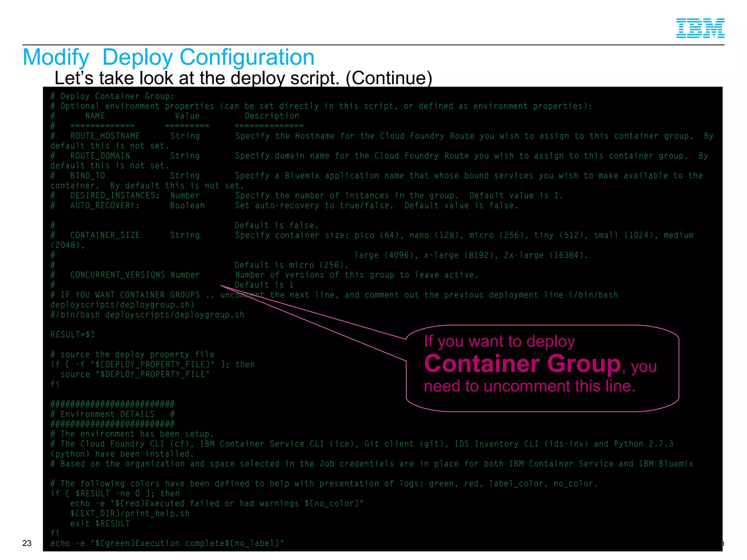747x560 pixels.
Task: Click the 'exit $RESULT' line
Action: (x=100, y=524)
